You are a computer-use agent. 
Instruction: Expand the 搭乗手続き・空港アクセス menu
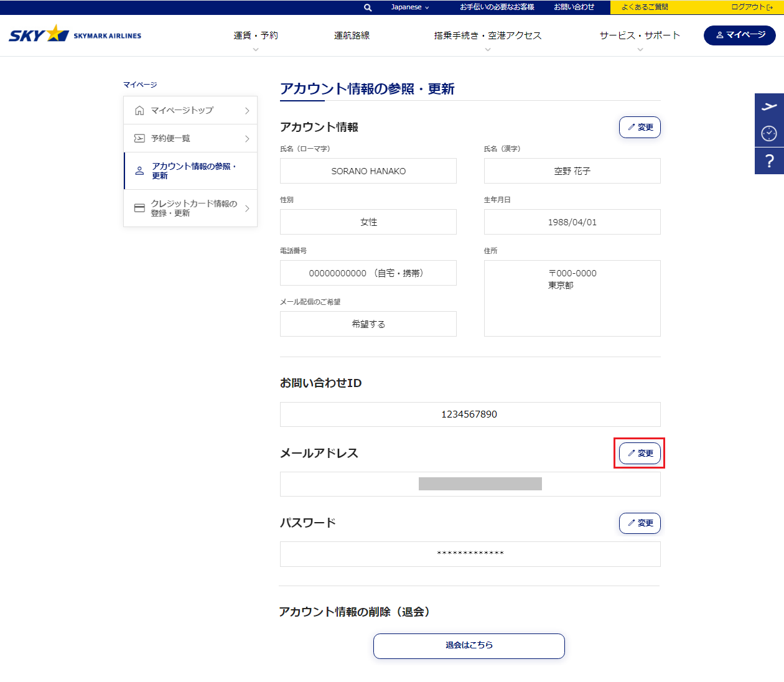click(487, 36)
